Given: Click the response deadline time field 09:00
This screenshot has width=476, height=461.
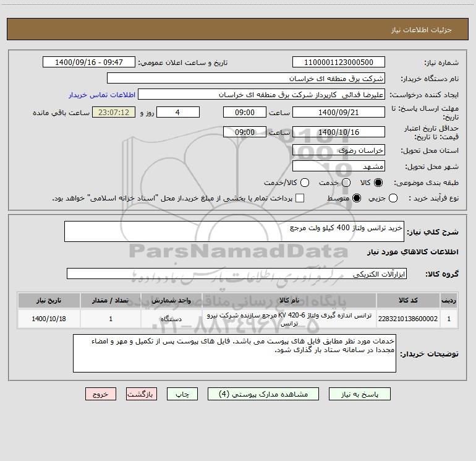Looking at the screenshot, I should 245,112.
